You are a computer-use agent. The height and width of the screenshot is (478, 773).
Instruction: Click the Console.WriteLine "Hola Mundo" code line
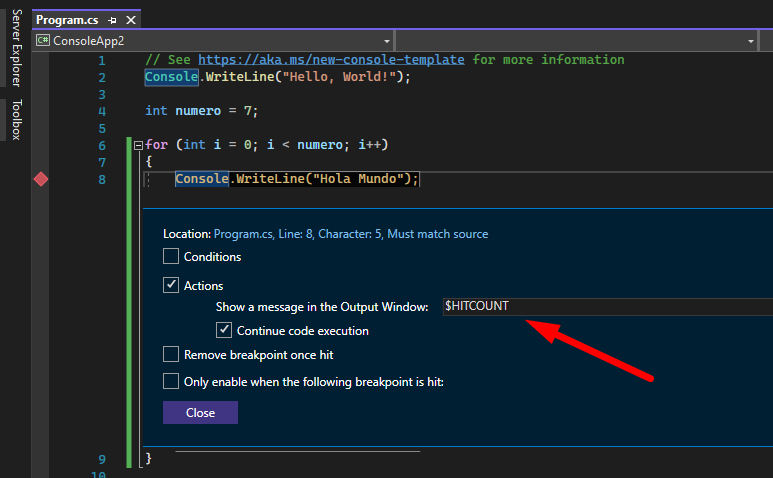(297, 179)
